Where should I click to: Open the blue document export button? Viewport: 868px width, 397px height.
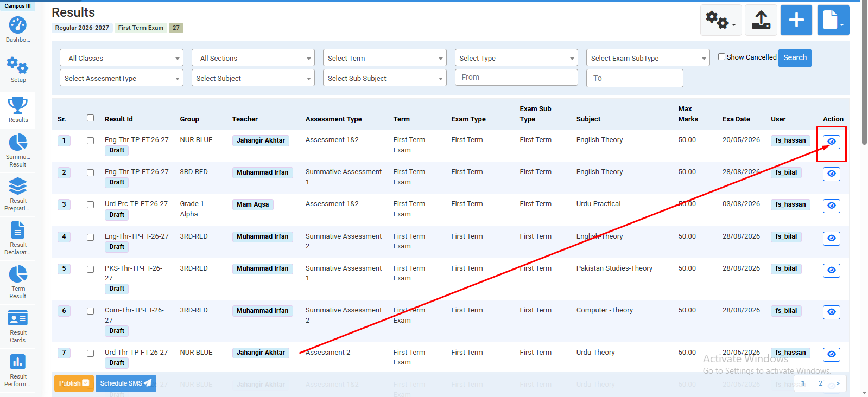point(833,21)
